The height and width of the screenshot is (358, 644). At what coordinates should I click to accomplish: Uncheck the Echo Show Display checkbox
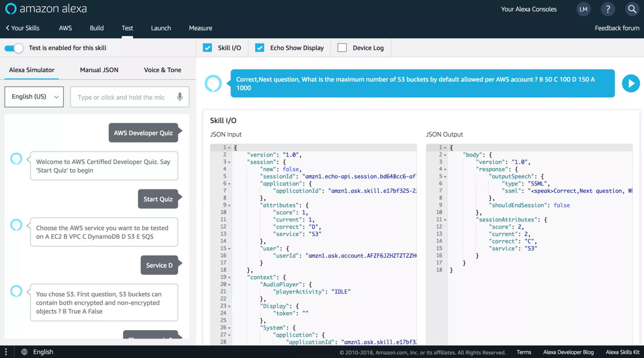pos(260,48)
